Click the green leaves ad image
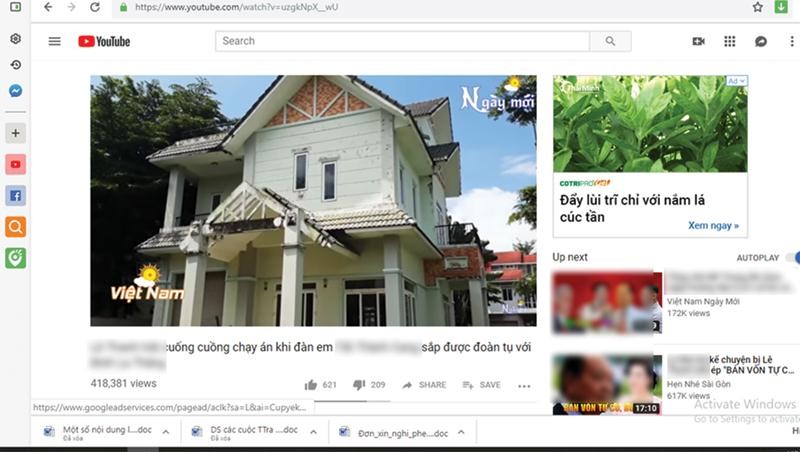This screenshot has height=452, width=800. pos(650,124)
